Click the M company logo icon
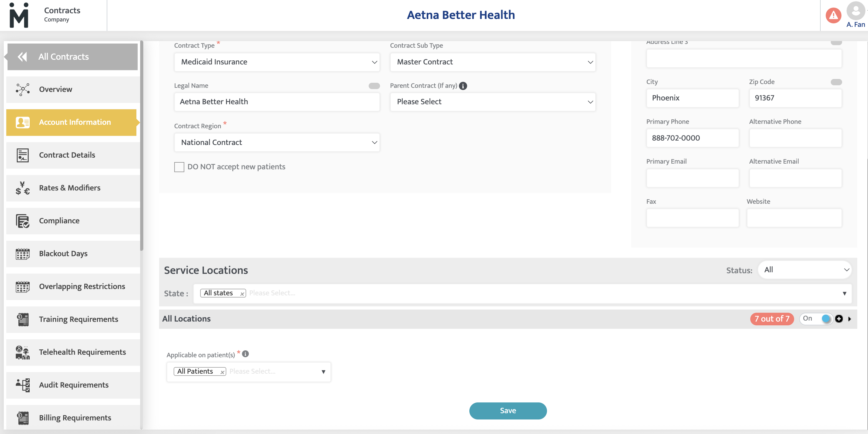This screenshot has width=868, height=434. (x=19, y=15)
